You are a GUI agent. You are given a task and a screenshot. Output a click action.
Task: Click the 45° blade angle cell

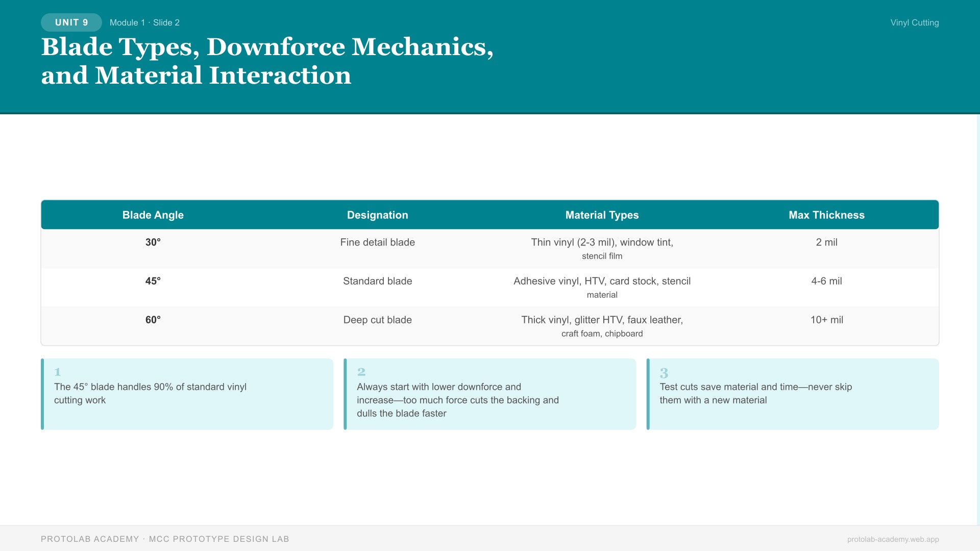(x=153, y=281)
